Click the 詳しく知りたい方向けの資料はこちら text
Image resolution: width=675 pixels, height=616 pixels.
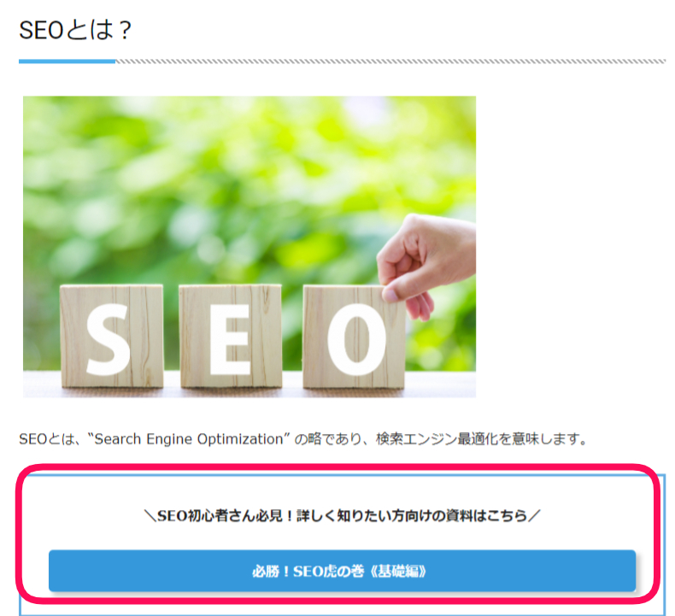[x=412, y=515]
